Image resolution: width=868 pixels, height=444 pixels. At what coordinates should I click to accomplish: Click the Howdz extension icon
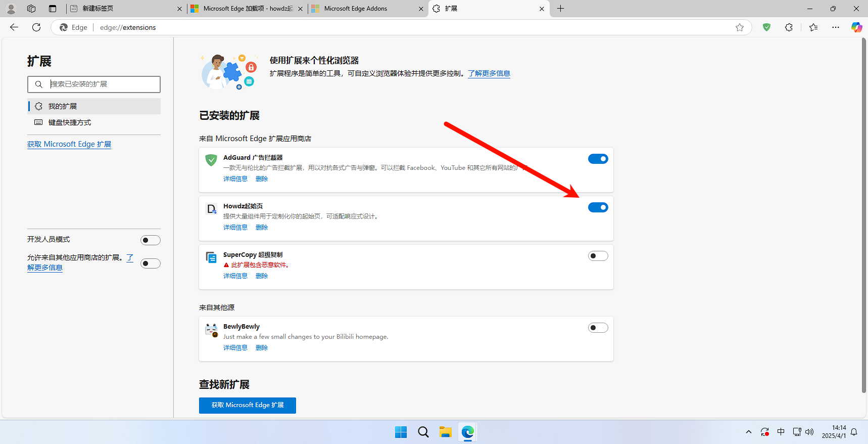click(x=211, y=209)
